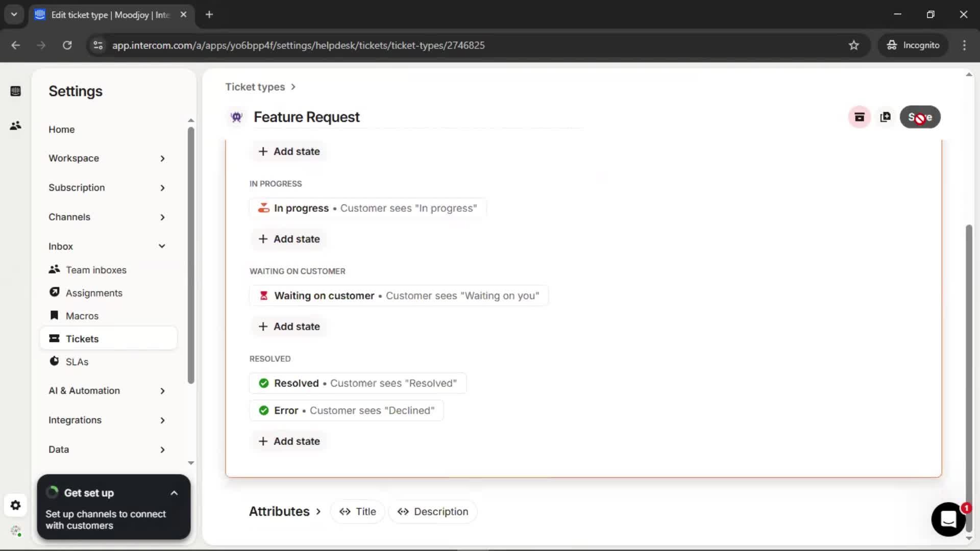Click the Feature Request emoji icon
Viewport: 980px width, 551px height.
(x=236, y=117)
